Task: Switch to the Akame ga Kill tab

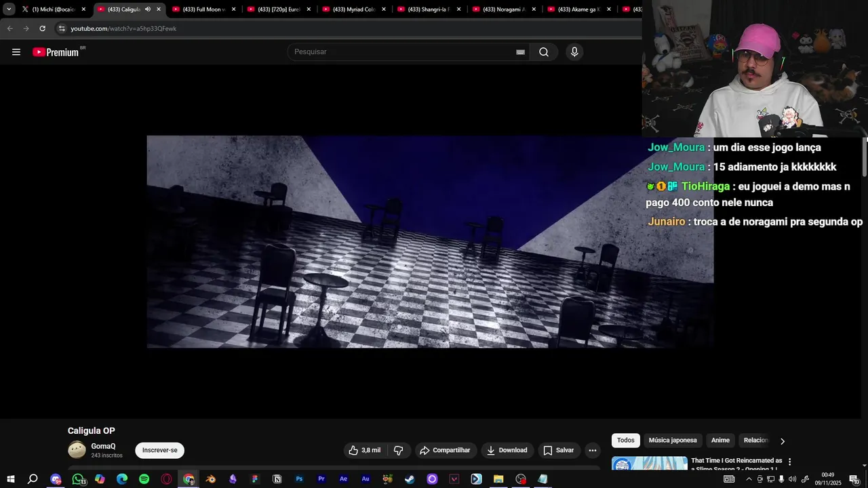Action: [578, 9]
